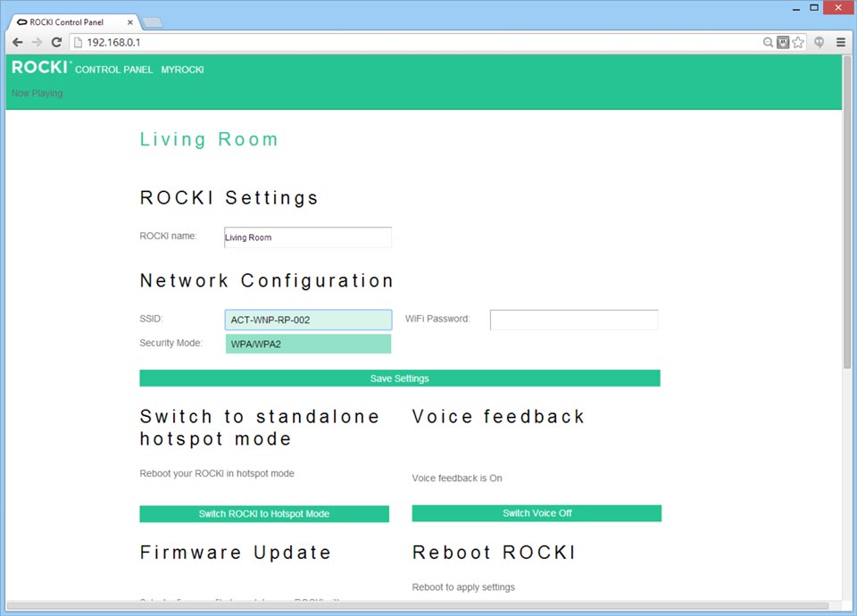
Task: Click the ROCKI Settings heading
Action: click(229, 197)
